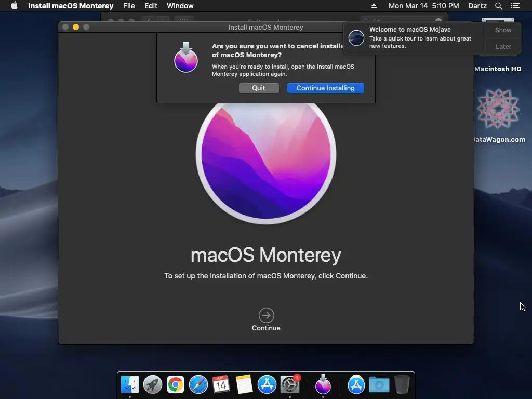Click the 'macOS Monterey' heading text
532x399 pixels.
[266, 255]
